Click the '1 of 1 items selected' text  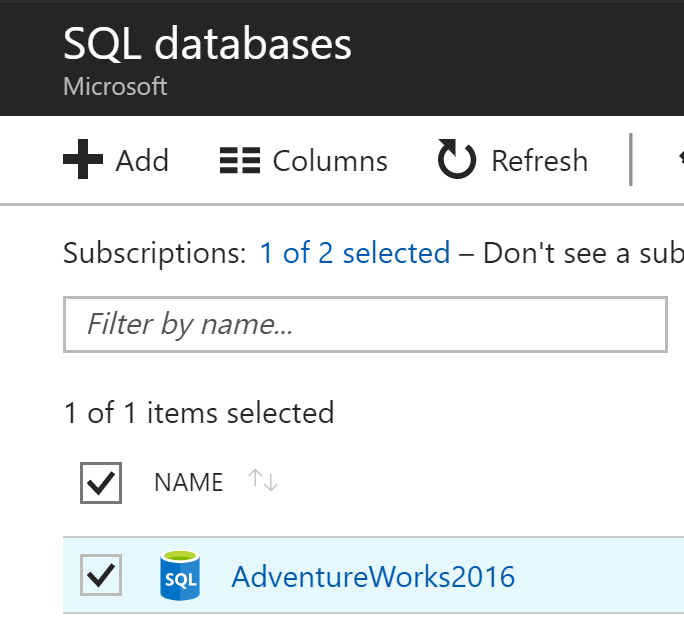(x=199, y=412)
